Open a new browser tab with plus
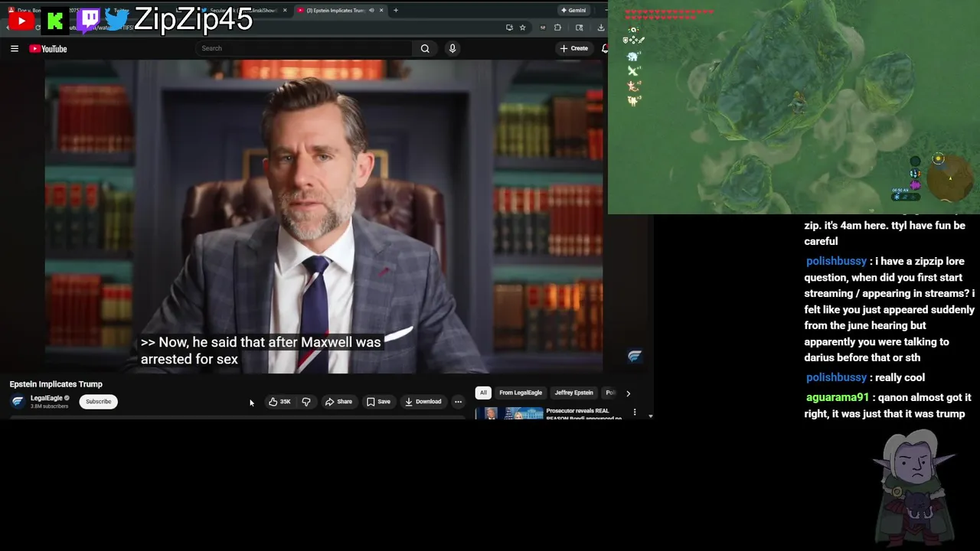Viewport: 980px width, 551px height. tap(396, 10)
